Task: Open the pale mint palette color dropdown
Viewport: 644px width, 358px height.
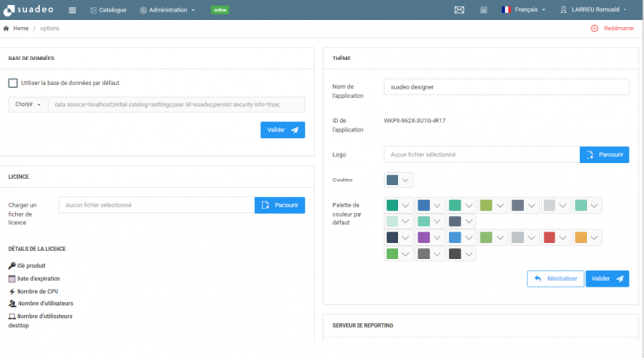Action: click(x=398, y=221)
